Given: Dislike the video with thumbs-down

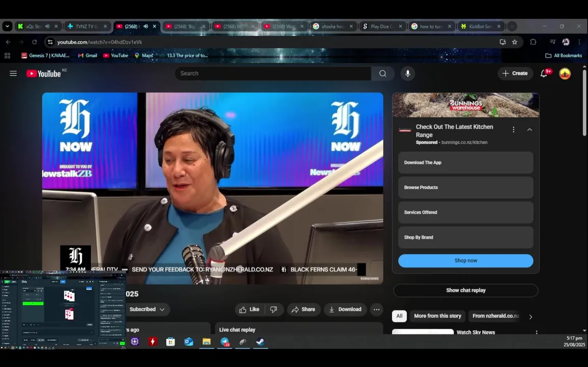Looking at the screenshot, I should tap(274, 309).
